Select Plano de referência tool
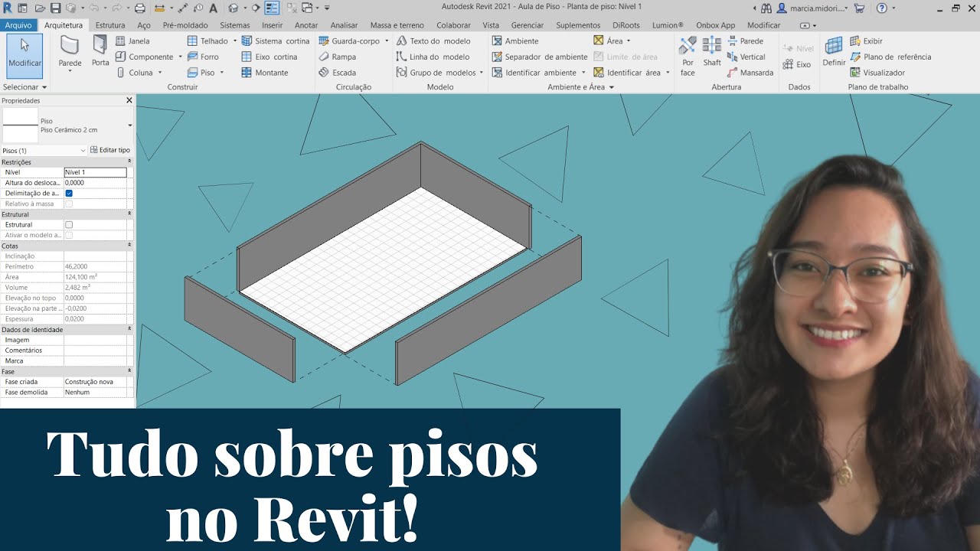Image resolution: width=980 pixels, height=551 pixels. [x=890, y=57]
